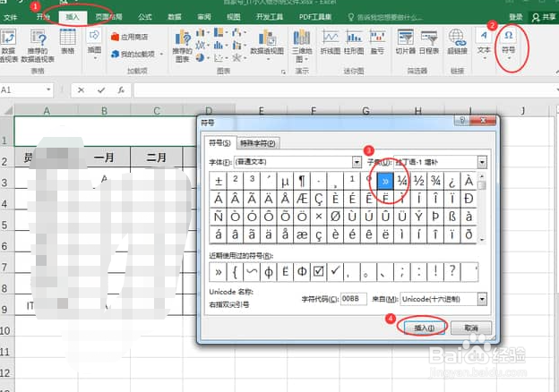Select the Æ symbol in the grid
The image size is (559, 392).
coord(302,199)
